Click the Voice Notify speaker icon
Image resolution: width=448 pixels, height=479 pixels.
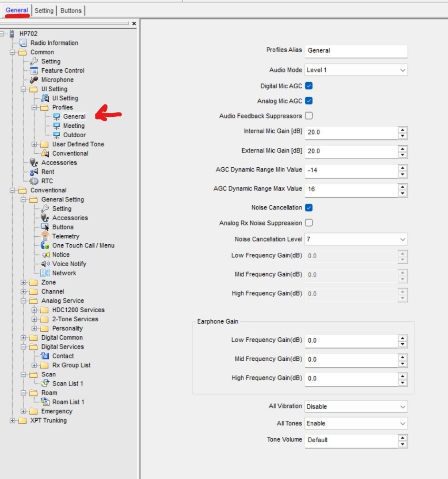(45, 264)
